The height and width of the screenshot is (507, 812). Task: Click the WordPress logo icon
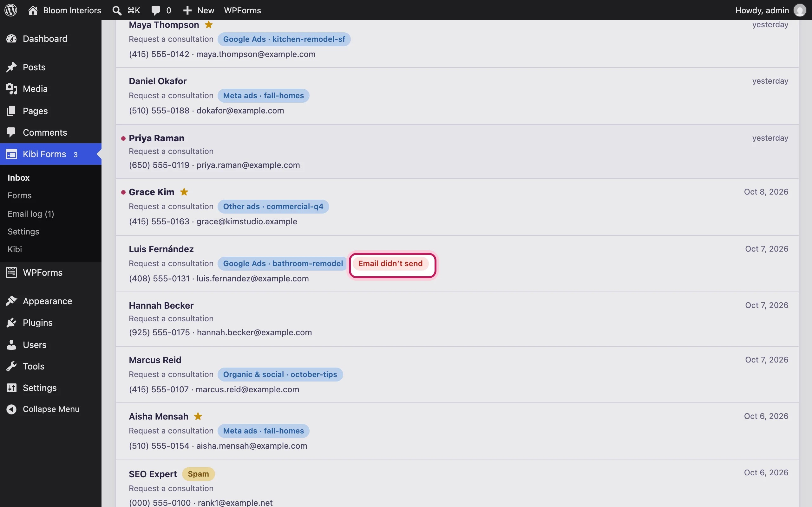point(11,10)
